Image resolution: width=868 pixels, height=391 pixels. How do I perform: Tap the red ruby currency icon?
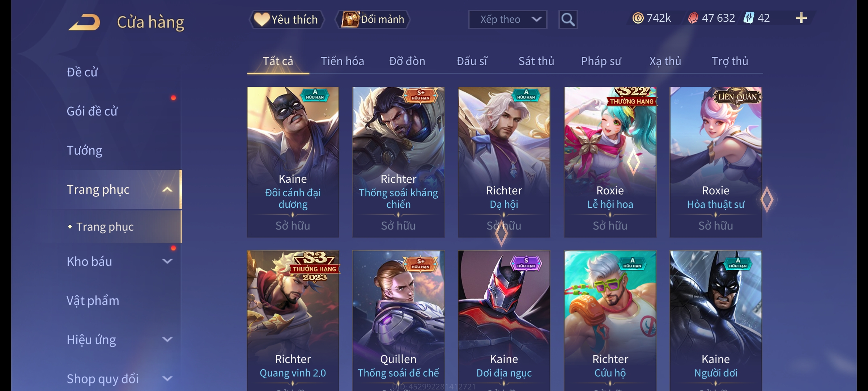tap(693, 18)
